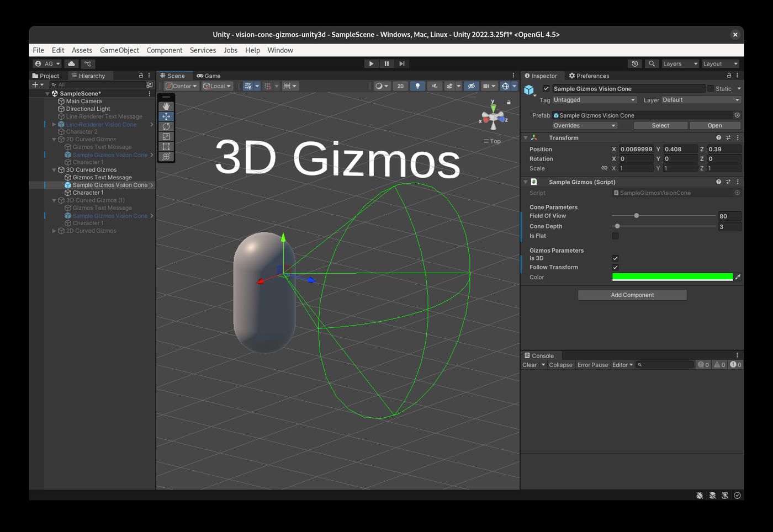Click the Field Of View slider

pyautogui.click(x=664, y=216)
